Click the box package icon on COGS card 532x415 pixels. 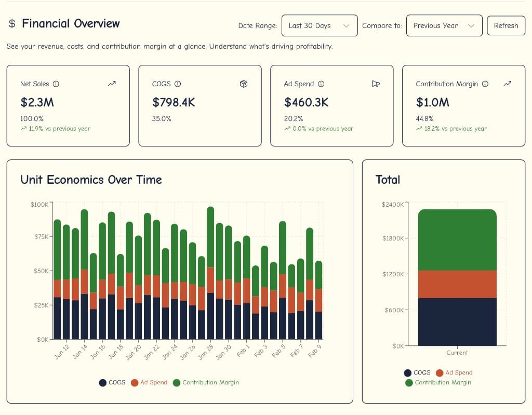pos(244,84)
